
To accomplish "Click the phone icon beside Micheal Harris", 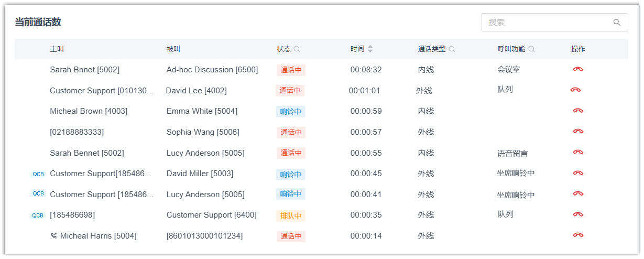I will (x=53, y=236).
